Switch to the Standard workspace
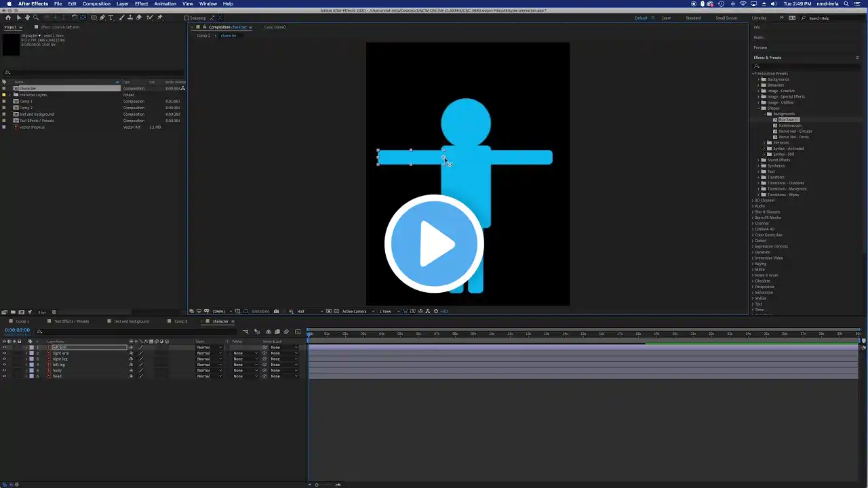 (x=693, y=18)
